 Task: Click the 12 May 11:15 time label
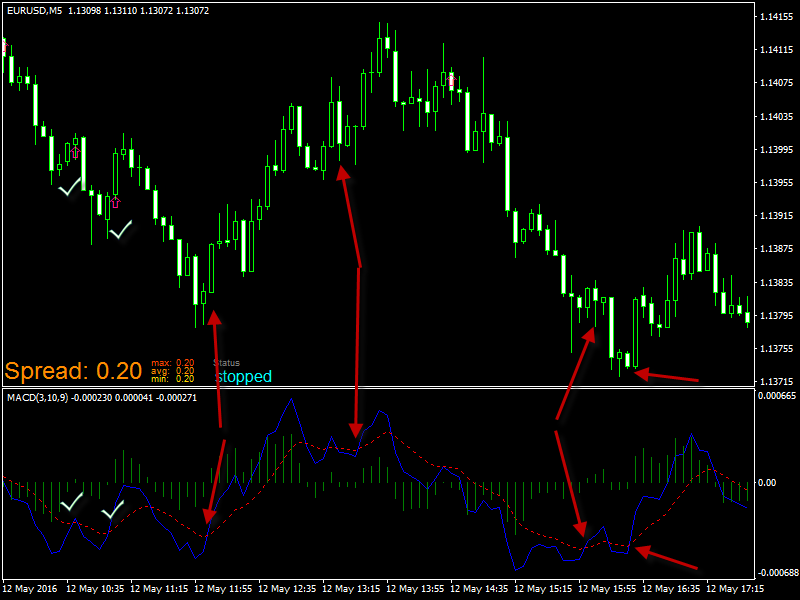(x=159, y=589)
